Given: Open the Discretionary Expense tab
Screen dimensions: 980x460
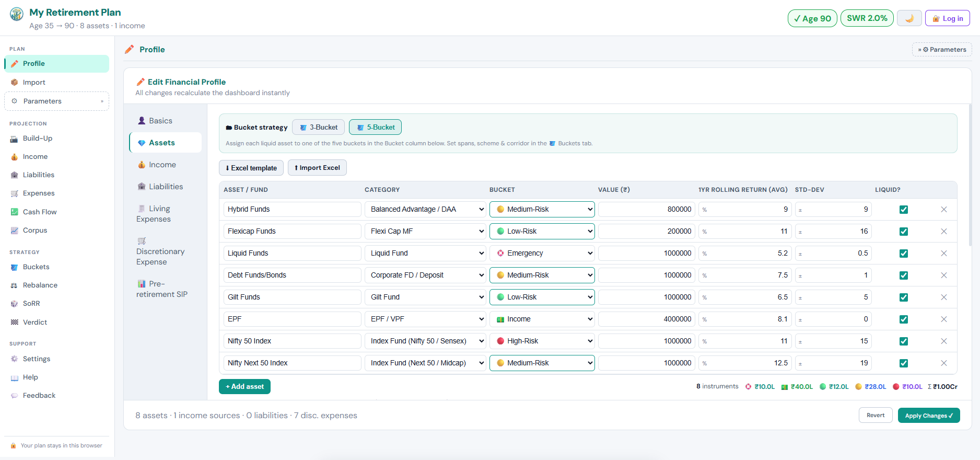Looking at the screenshot, I should pos(165,251).
